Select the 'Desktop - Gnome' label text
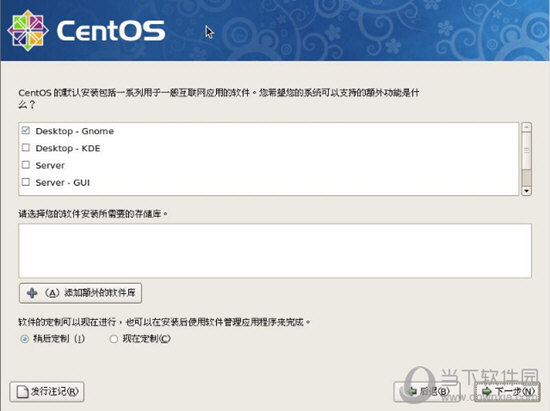550x411 pixels. pos(75,131)
